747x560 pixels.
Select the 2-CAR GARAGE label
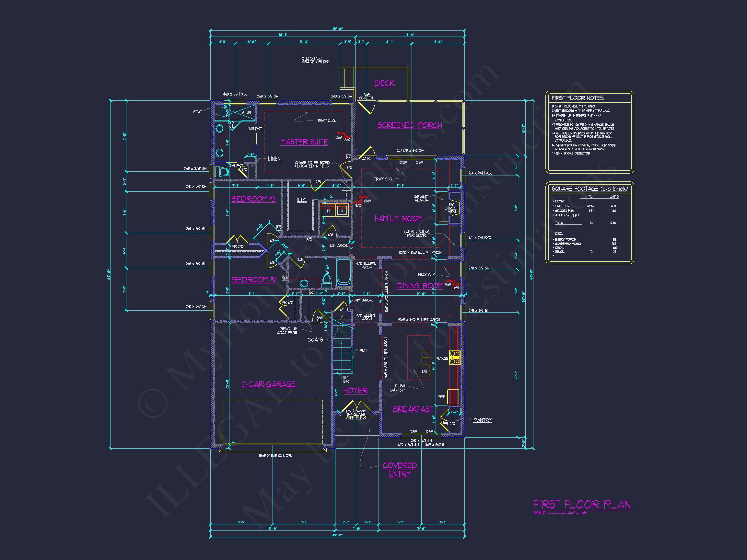click(x=268, y=384)
